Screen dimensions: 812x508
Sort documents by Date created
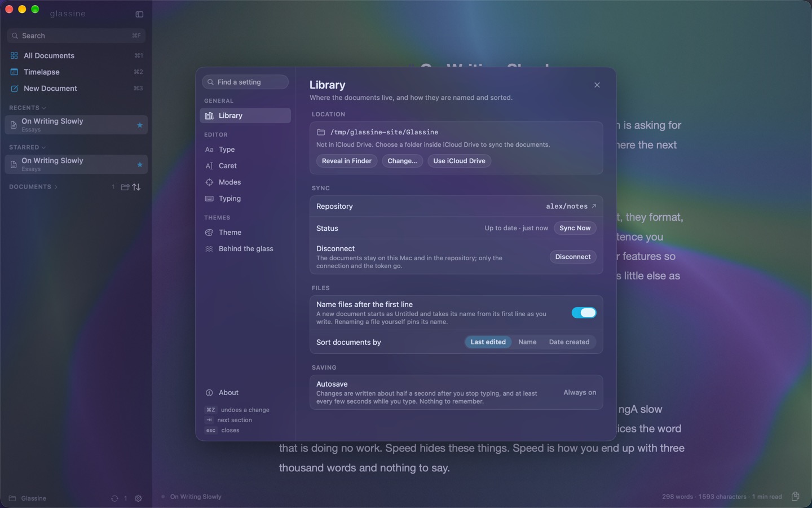coord(569,342)
